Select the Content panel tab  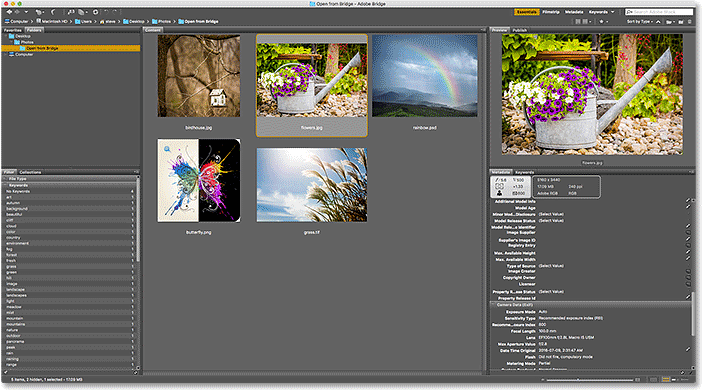(x=153, y=30)
